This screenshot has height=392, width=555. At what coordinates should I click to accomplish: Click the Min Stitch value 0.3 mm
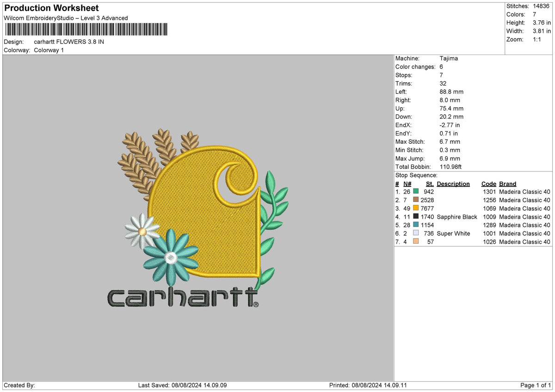tap(450, 150)
